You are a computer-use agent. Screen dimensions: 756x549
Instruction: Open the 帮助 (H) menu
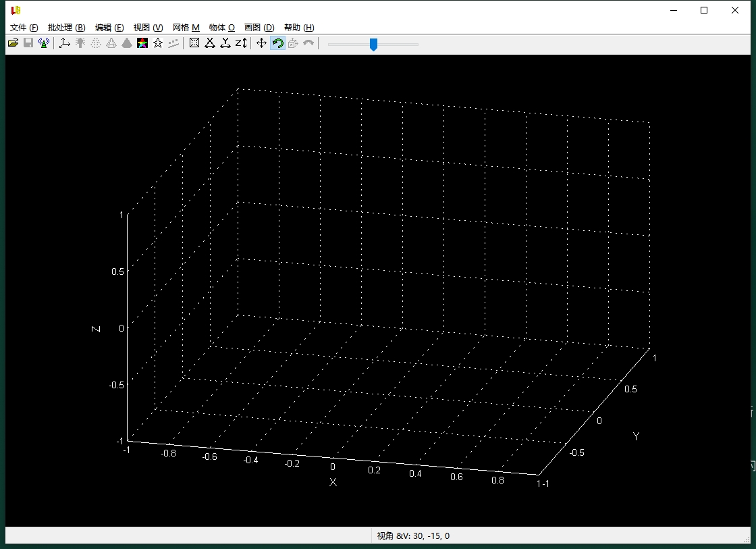point(299,28)
